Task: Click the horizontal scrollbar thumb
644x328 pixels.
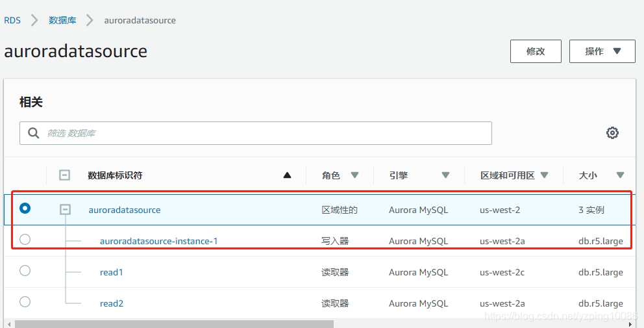Action: tap(174, 324)
